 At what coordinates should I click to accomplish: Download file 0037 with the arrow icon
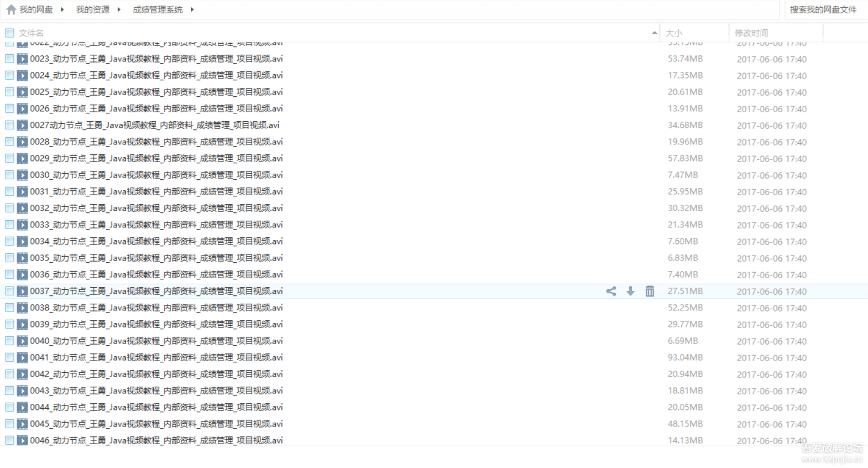point(630,291)
